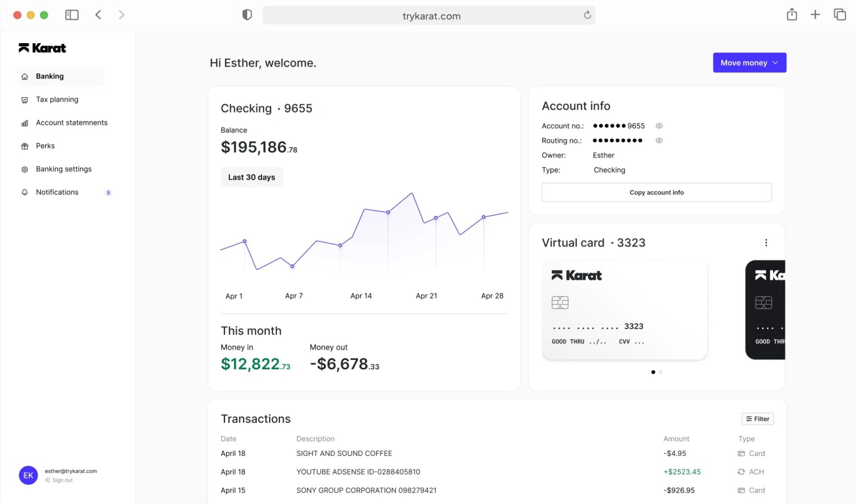Select Banking in the sidebar
Image resolution: width=856 pixels, height=504 pixels.
[49, 76]
